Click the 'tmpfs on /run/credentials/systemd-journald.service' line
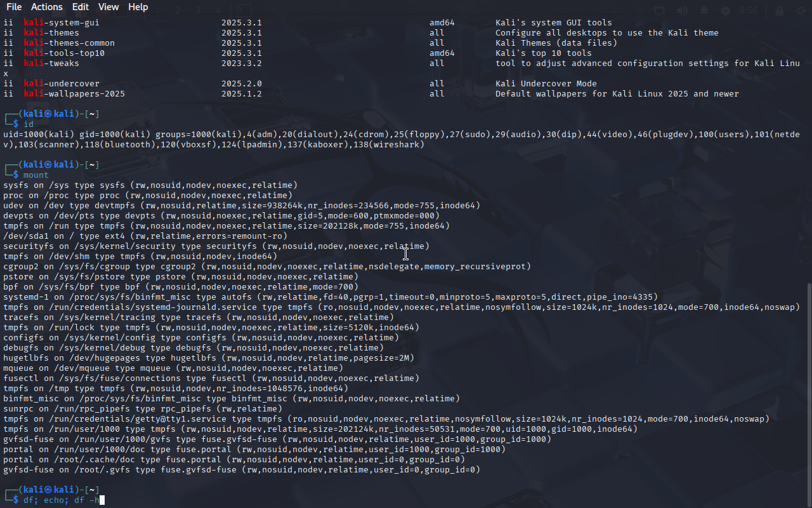The width and height of the screenshot is (812, 508). coord(402,307)
